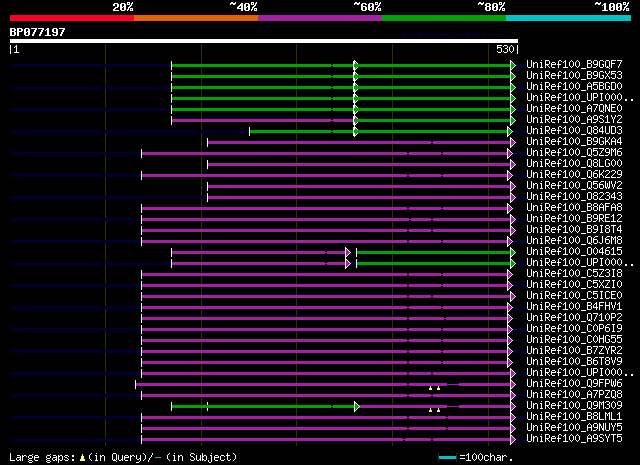Viewport: 640px width, 465px height.
Task: Select the UniRef100_B9GKA4 label
Action: 574,142
